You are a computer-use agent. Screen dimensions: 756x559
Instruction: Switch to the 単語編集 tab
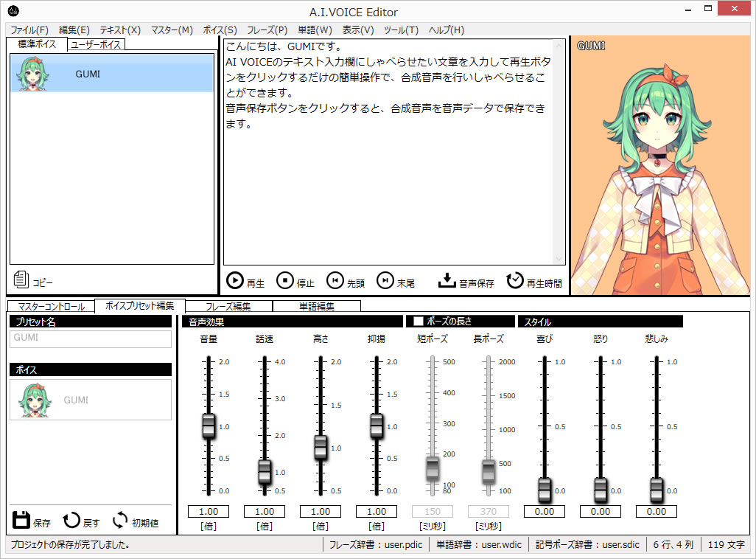tap(316, 307)
